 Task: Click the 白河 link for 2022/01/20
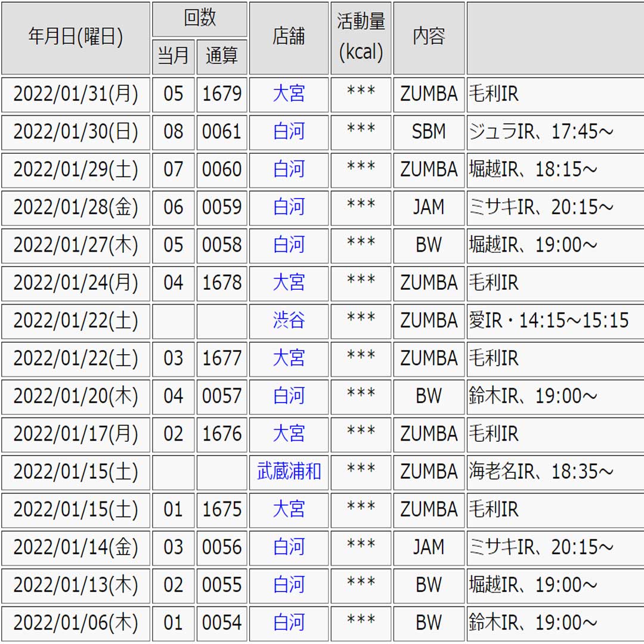[289, 396]
